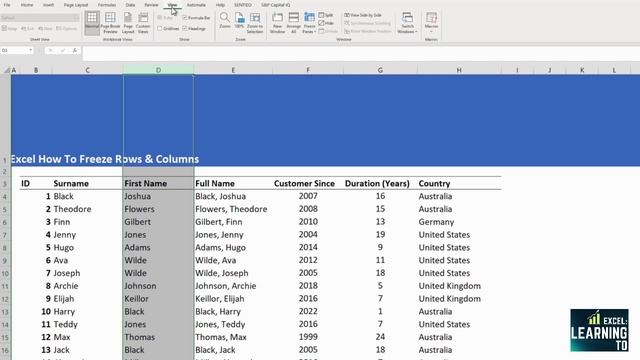This screenshot has height=360, width=640.
Task: Open the Help tab
Action: [x=220, y=5]
